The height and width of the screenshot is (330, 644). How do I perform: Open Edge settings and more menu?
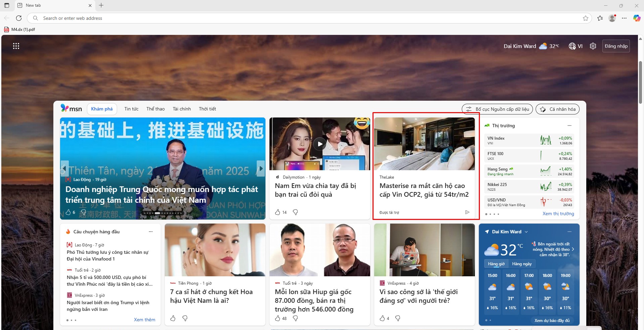[624, 18]
